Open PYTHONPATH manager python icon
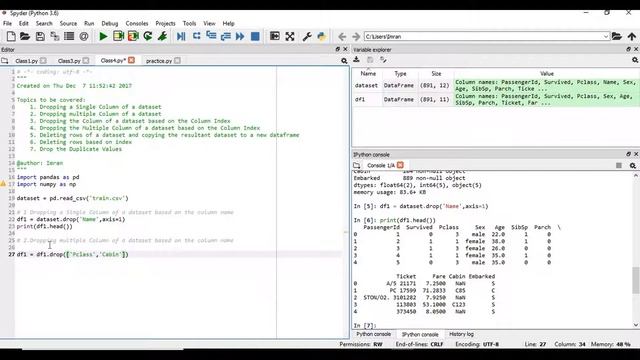Viewport: 640px width, 360px height. [322, 36]
